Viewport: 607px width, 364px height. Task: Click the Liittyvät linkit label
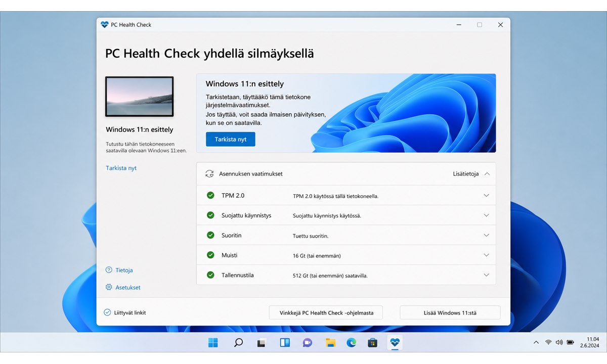click(x=130, y=313)
